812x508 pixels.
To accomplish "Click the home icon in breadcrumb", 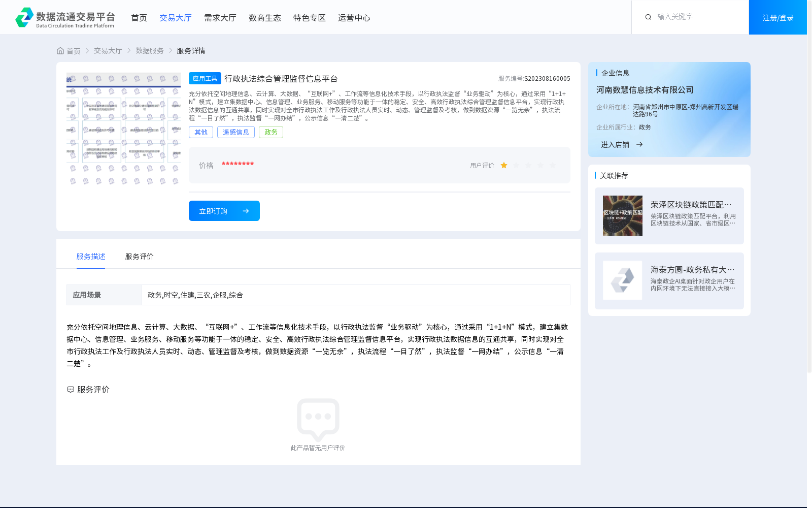I will pyautogui.click(x=60, y=51).
